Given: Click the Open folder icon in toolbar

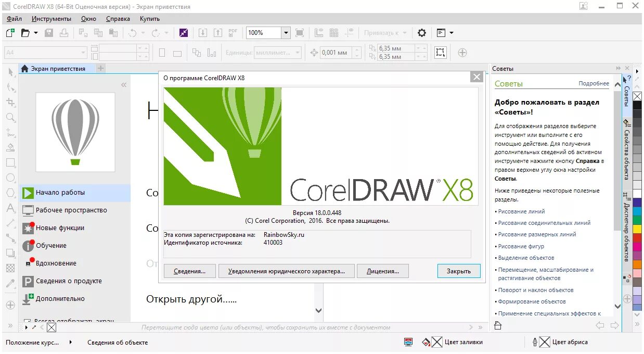Looking at the screenshot, I should pyautogui.click(x=25, y=33).
